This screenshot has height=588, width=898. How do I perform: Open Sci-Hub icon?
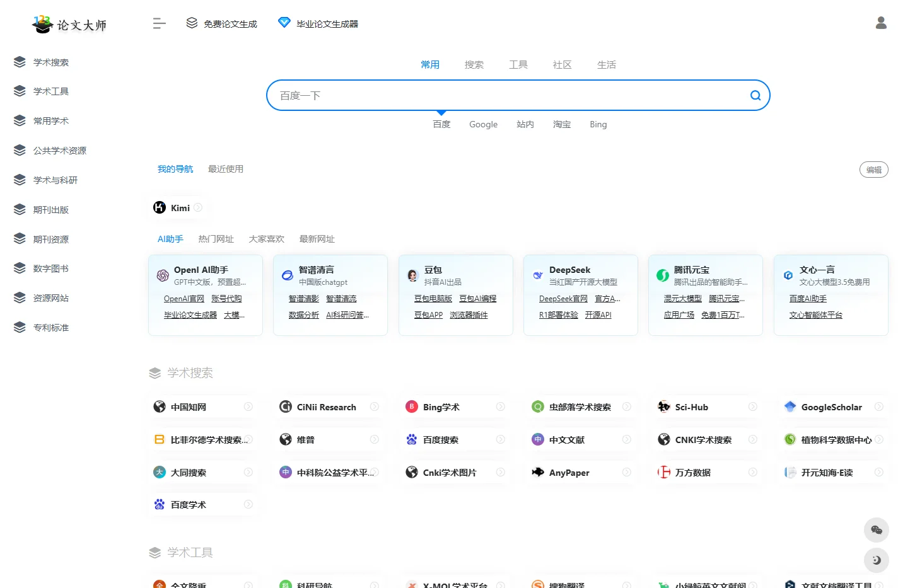click(x=664, y=406)
